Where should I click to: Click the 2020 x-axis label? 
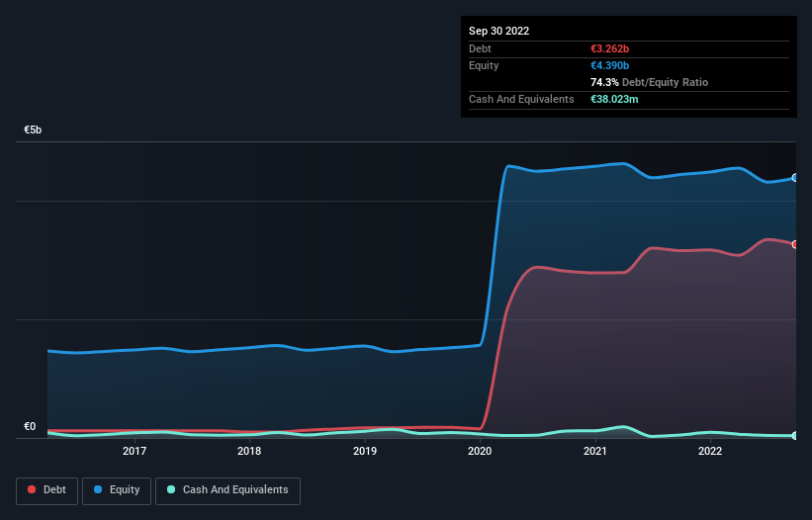[x=480, y=451]
